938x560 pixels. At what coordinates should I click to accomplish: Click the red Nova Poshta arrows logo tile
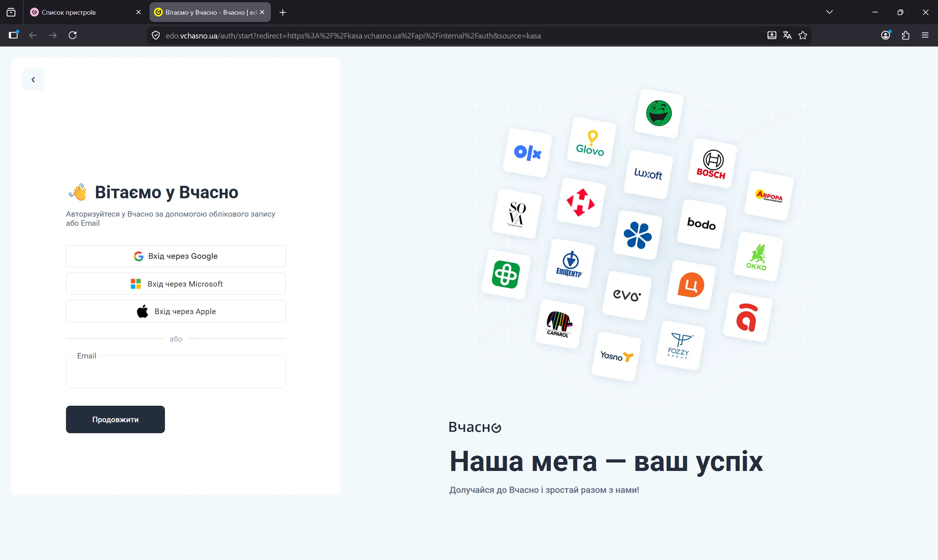tap(581, 203)
